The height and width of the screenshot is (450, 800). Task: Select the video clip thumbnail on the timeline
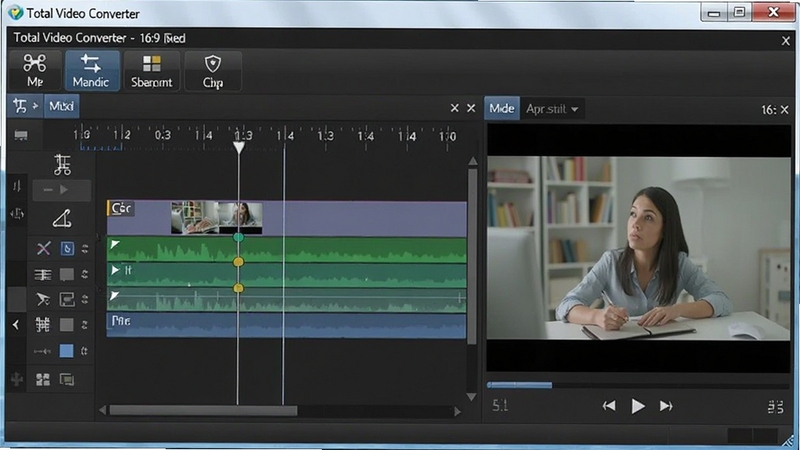coord(217,217)
